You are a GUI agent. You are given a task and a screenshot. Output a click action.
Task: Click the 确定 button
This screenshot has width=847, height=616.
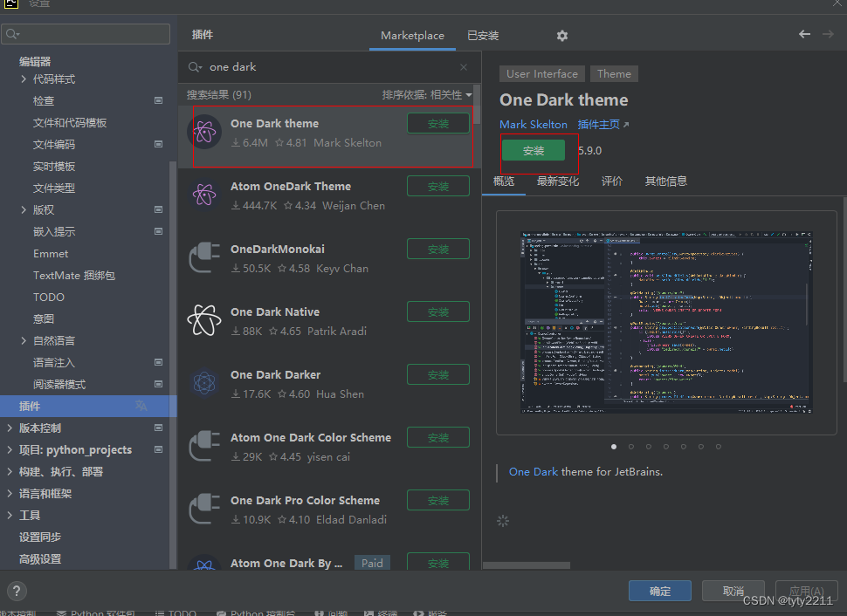(x=659, y=592)
